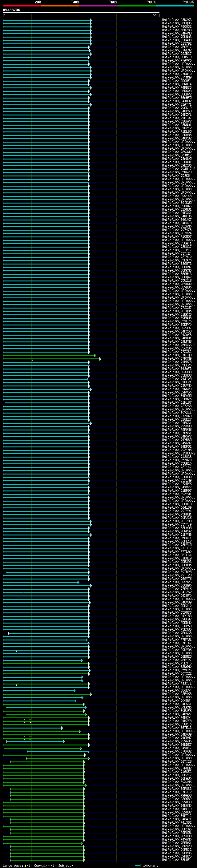The image size is (197, 868).
Task: Select the UniRef100_C1EGG1 label
Action: point(177,423)
